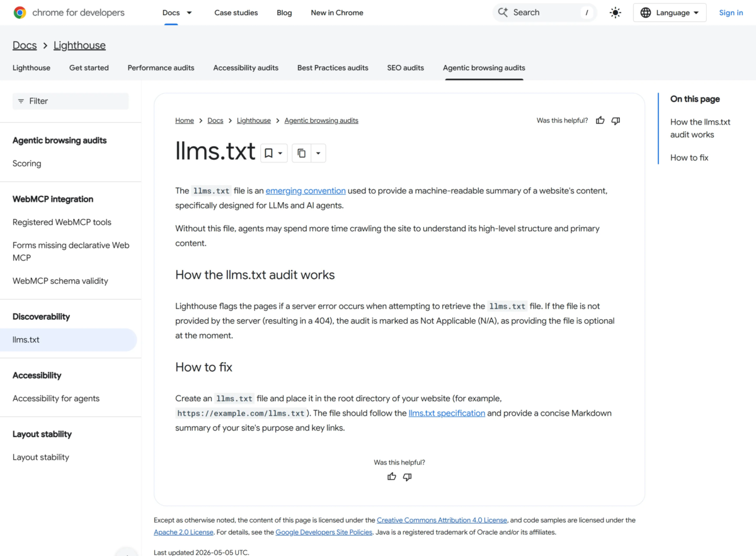Open the Language dropdown

(670, 13)
